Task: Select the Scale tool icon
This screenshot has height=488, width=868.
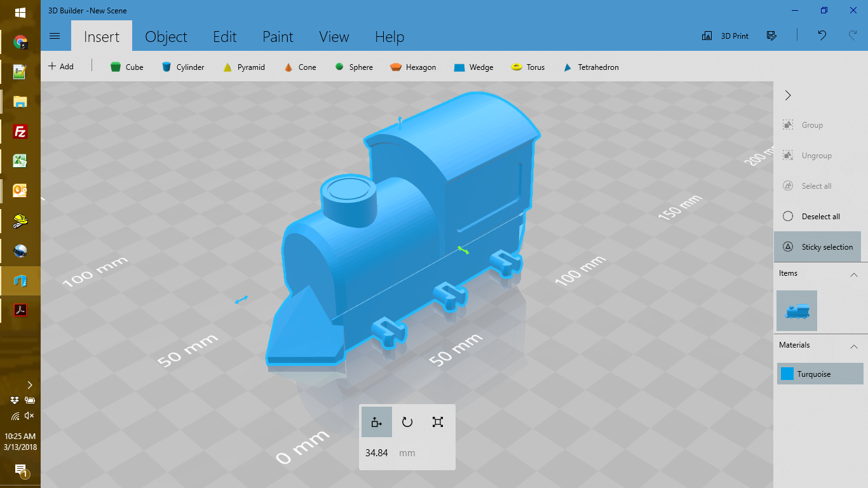Action: tap(438, 422)
